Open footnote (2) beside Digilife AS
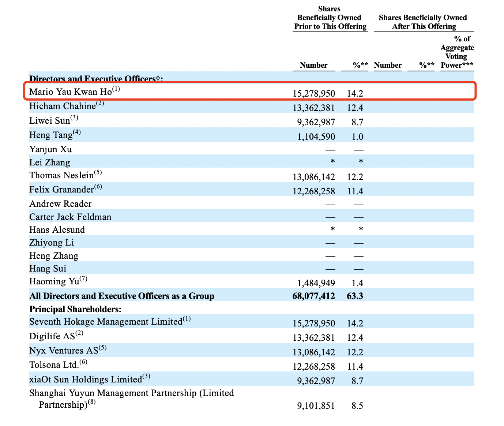Image resolution: width=504 pixels, height=426 pixels. tap(79, 333)
